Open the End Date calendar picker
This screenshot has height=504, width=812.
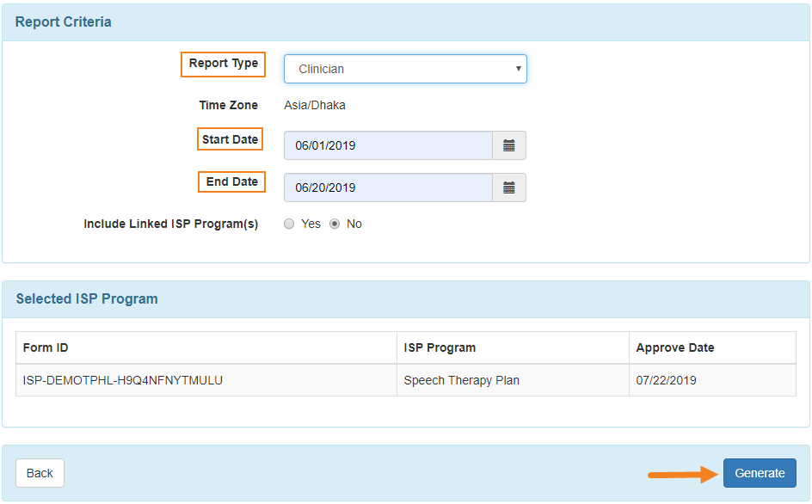[x=509, y=187]
